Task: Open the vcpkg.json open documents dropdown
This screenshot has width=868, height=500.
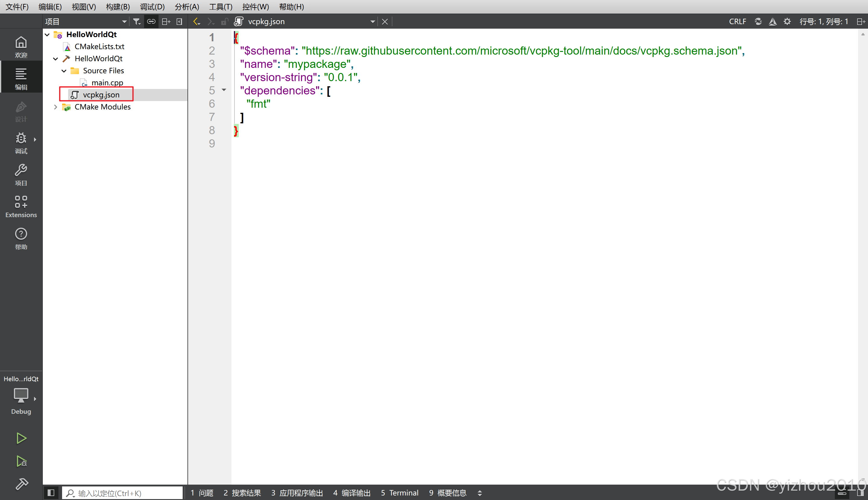Action: point(373,22)
